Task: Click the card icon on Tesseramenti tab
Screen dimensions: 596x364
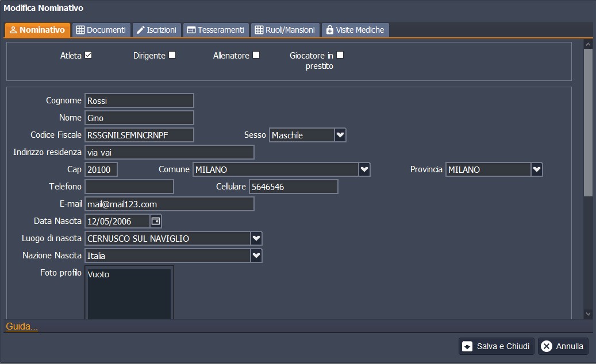Action: pyautogui.click(x=191, y=30)
